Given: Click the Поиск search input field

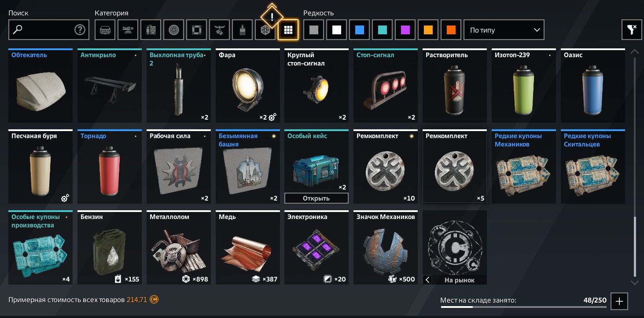Looking at the screenshot, I should [49, 30].
